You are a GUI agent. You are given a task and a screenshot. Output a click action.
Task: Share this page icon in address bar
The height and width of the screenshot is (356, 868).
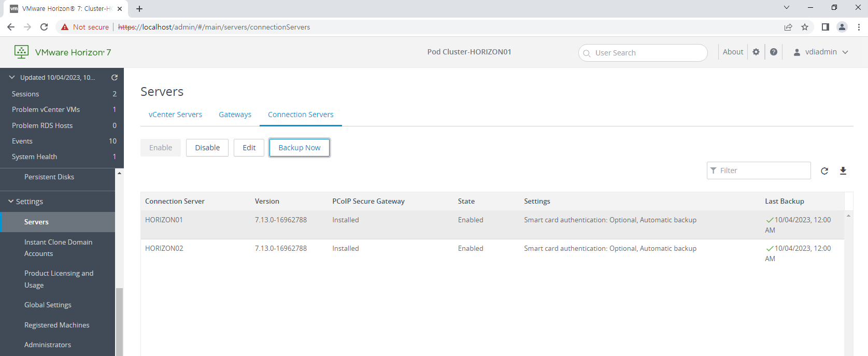click(788, 27)
